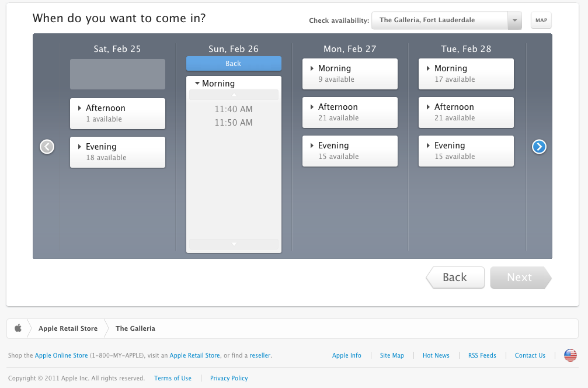
Task: Advance to next dates with right arrow
Action: pyautogui.click(x=539, y=147)
